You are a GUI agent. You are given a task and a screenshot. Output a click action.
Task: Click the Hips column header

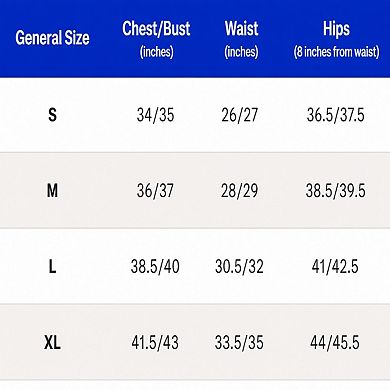(x=336, y=39)
